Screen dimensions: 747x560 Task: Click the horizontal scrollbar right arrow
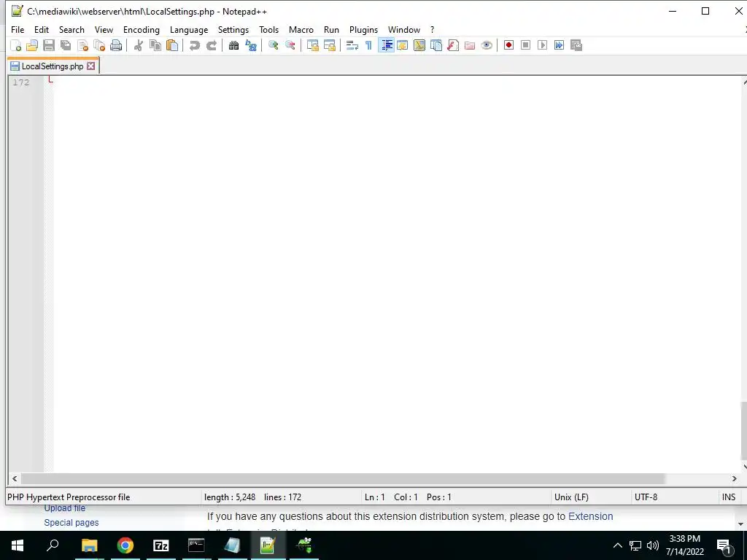click(x=734, y=478)
